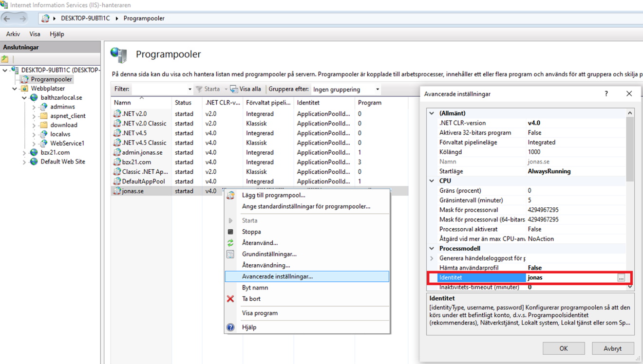Click the Grundinställningar icon in context menu
Image resolution: width=643 pixels, height=364 pixels.
point(230,254)
